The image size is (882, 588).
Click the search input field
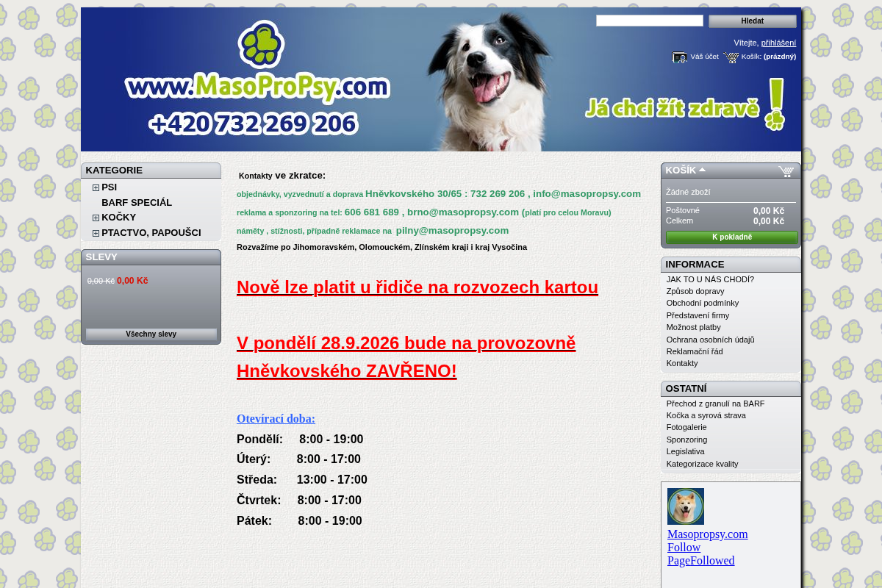tap(650, 21)
